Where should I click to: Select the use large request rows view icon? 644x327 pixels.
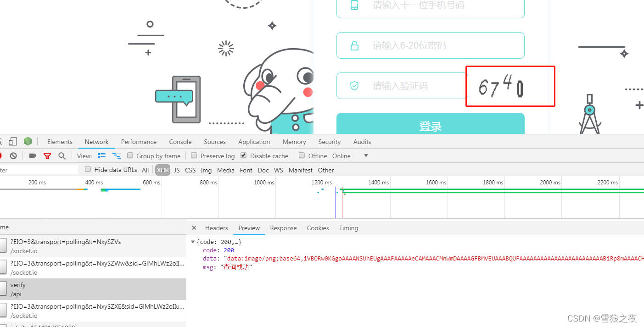coord(102,155)
